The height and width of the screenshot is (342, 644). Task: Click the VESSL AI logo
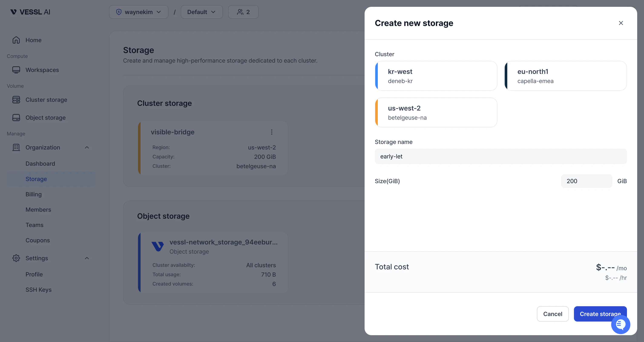(x=30, y=12)
